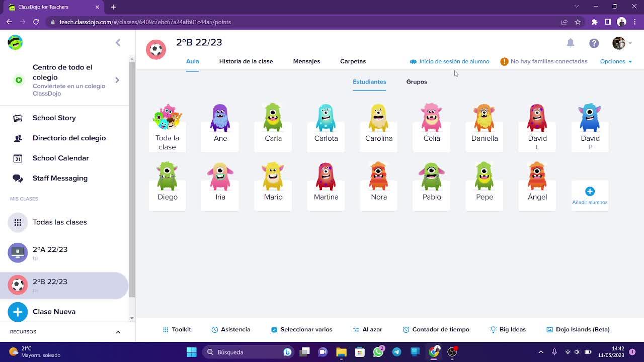644x362 pixels.
Task: Select student Ángel
Action: click(537, 186)
